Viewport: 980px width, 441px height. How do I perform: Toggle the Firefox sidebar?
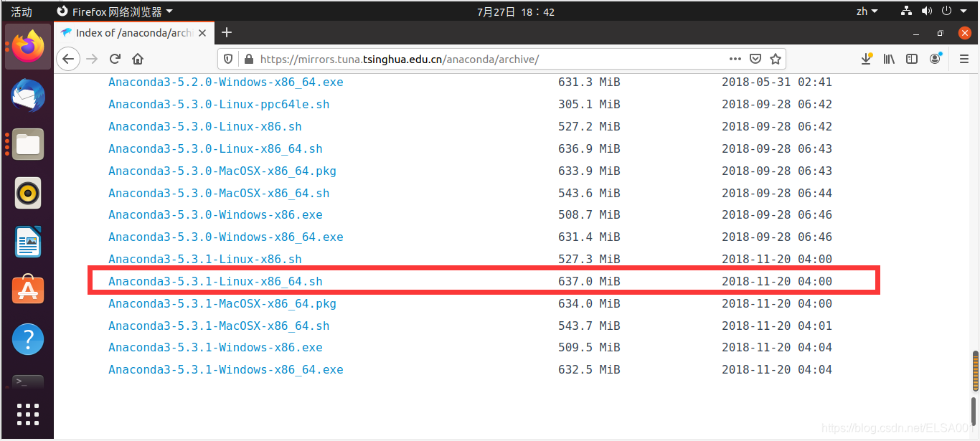coord(912,59)
